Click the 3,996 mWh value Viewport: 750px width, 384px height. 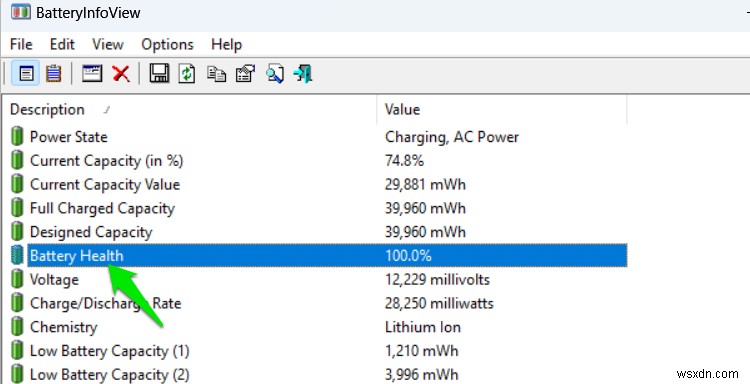tap(421, 374)
